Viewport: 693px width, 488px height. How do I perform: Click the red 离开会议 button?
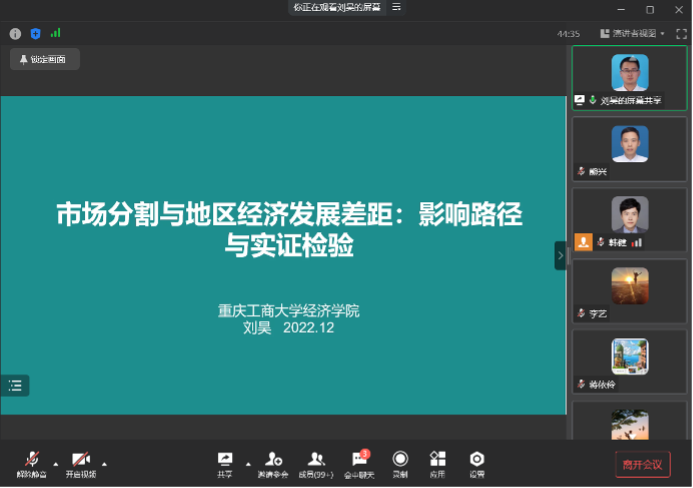point(642,464)
